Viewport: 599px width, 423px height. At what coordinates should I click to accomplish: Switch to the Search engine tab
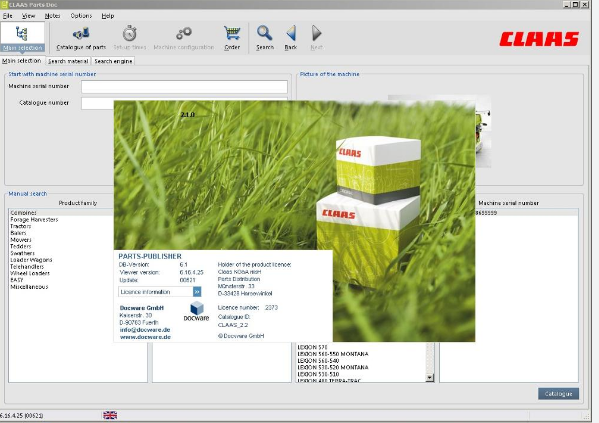tap(113, 61)
